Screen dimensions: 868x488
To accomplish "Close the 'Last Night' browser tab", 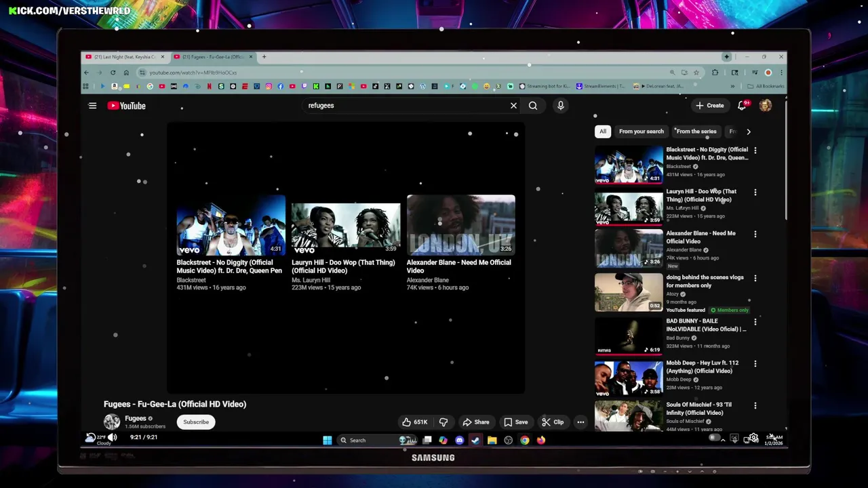I will (163, 57).
